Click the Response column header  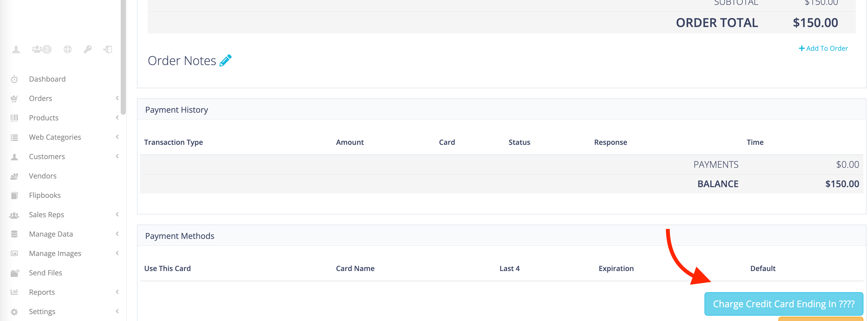pos(611,142)
